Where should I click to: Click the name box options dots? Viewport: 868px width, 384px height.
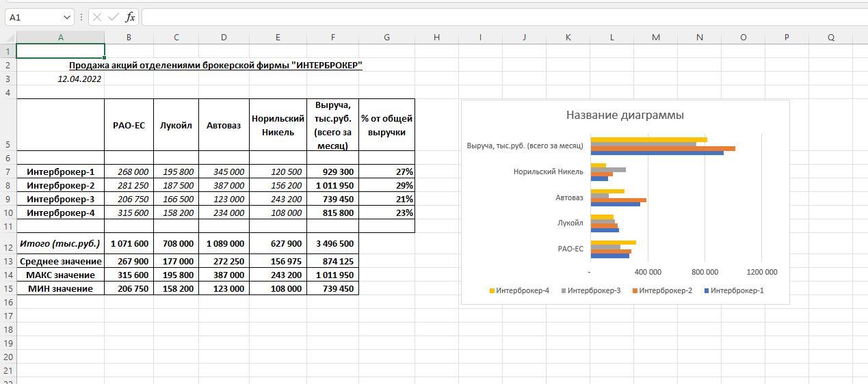81,17
